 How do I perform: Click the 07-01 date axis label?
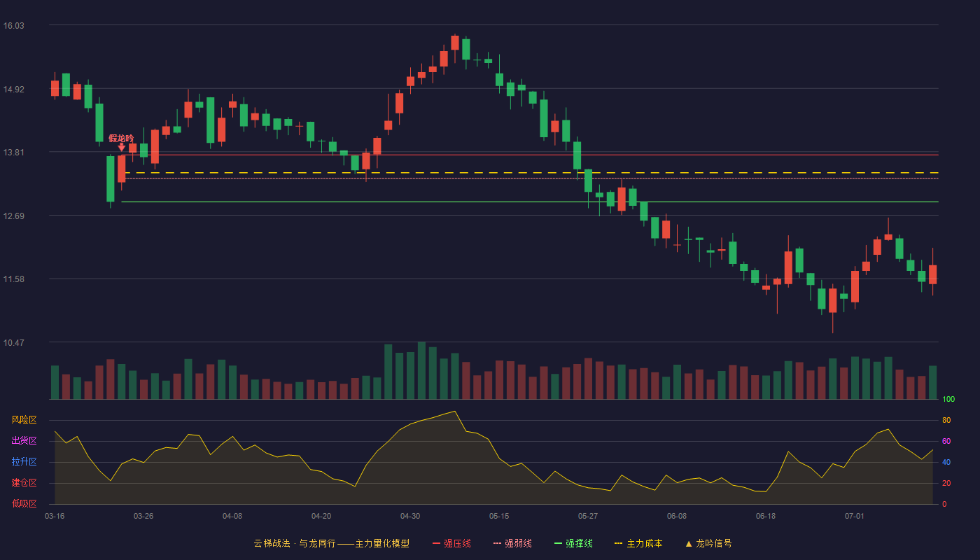point(855,516)
